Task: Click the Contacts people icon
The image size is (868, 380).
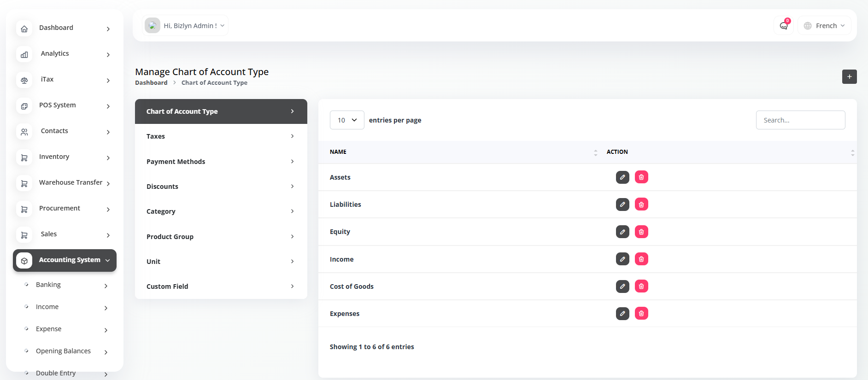Action: click(24, 132)
